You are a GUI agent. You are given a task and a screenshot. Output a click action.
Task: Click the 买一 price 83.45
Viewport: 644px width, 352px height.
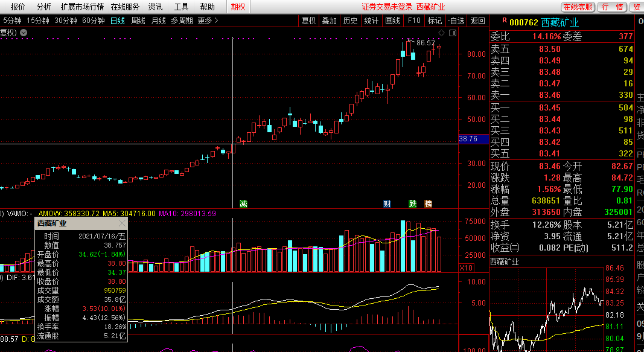coord(549,107)
